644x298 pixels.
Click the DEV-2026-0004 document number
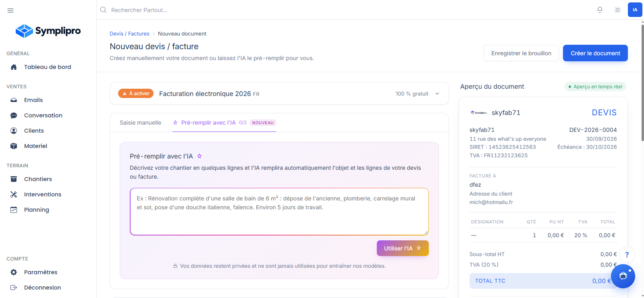click(593, 130)
